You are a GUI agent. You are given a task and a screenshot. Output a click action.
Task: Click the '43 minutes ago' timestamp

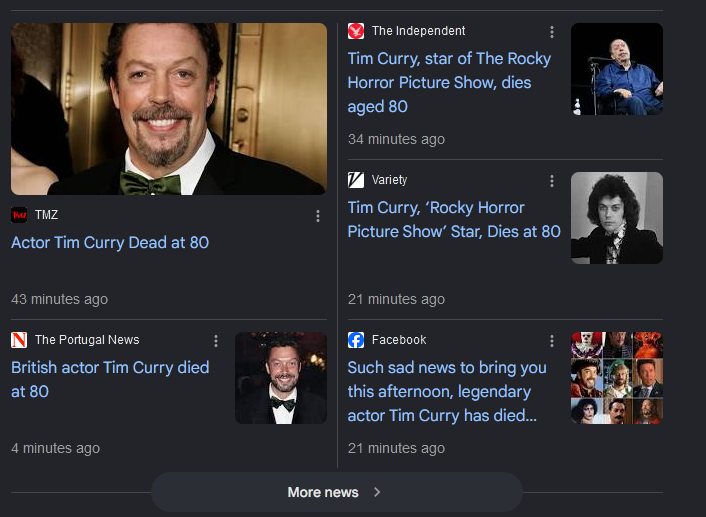[59, 299]
